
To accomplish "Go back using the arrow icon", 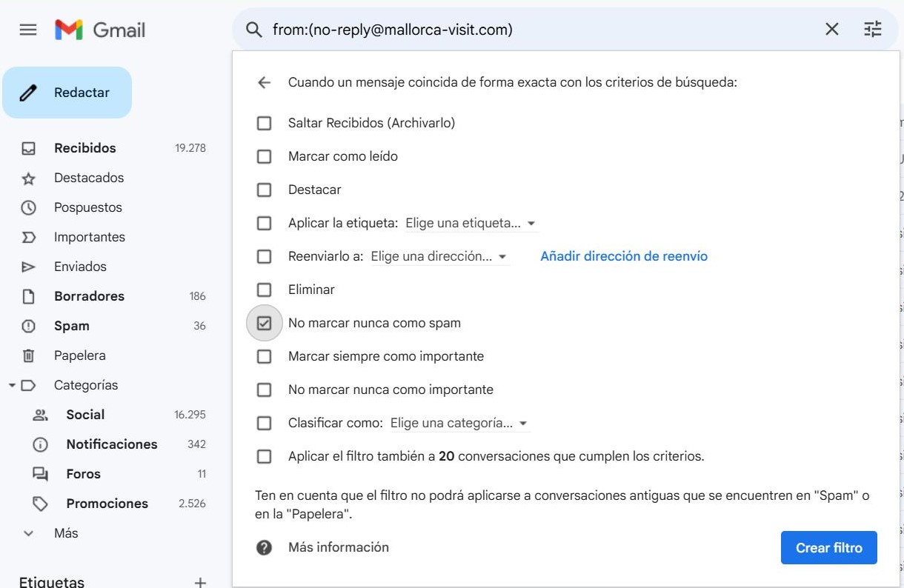I will [x=265, y=83].
